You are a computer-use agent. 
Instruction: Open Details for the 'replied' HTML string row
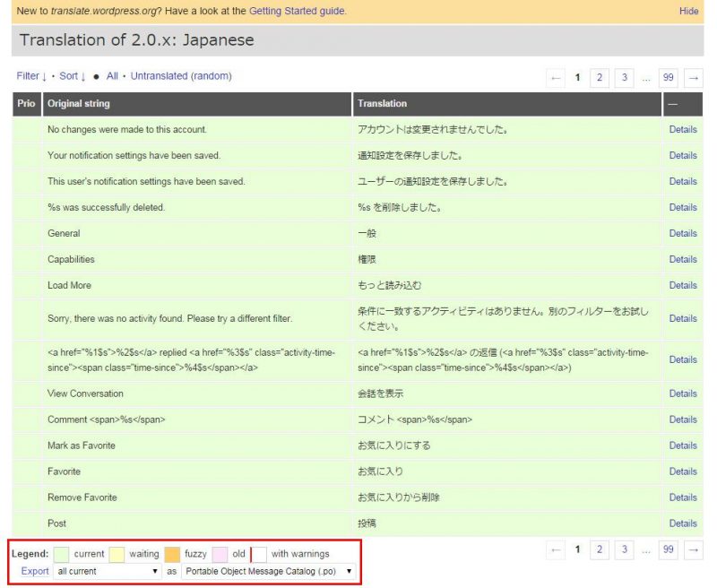(683, 359)
